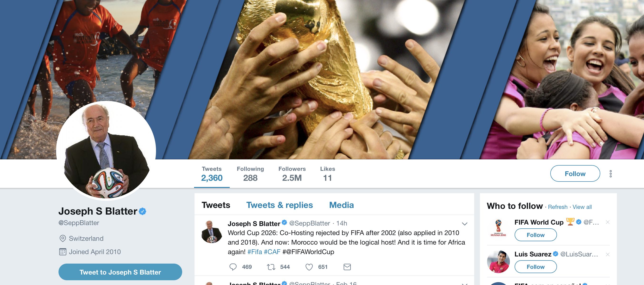
Task: Follow Joseph S Blatter's profile
Action: [x=575, y=173]
